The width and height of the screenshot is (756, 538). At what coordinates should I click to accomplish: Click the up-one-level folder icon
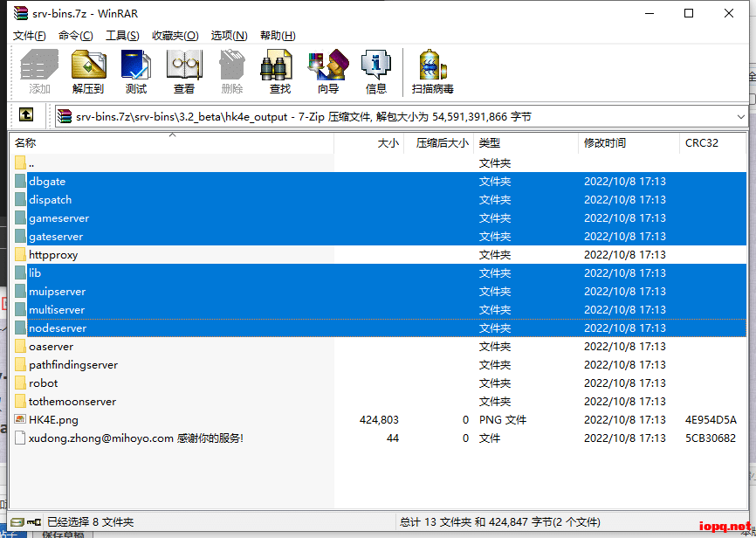[26, 115]
